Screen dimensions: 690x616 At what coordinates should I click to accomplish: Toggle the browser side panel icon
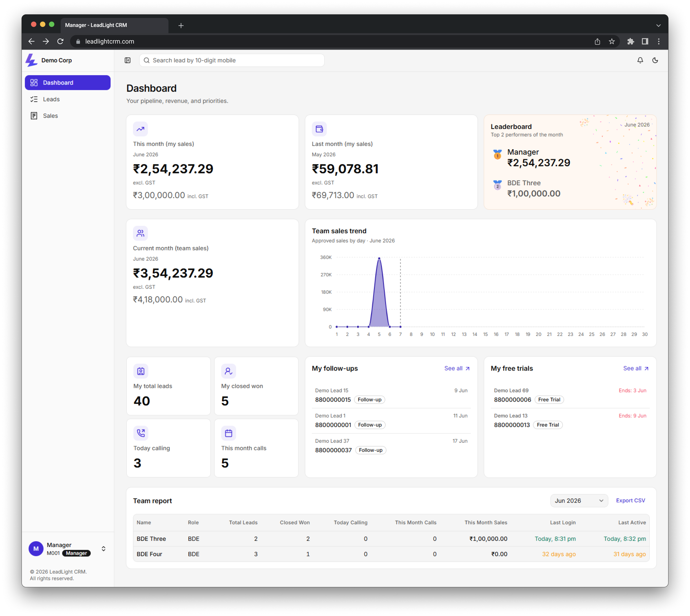tap(645, 41)
